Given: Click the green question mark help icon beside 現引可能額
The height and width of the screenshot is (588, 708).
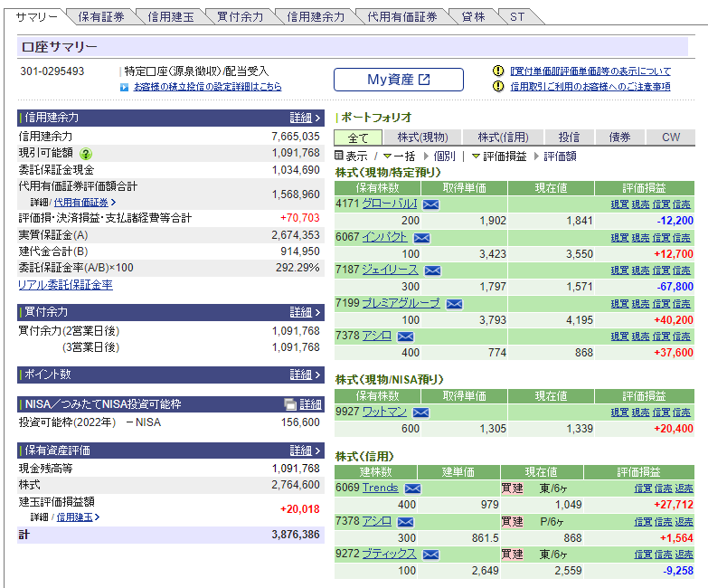Looking at the screenshot, I should pos(86,154).
